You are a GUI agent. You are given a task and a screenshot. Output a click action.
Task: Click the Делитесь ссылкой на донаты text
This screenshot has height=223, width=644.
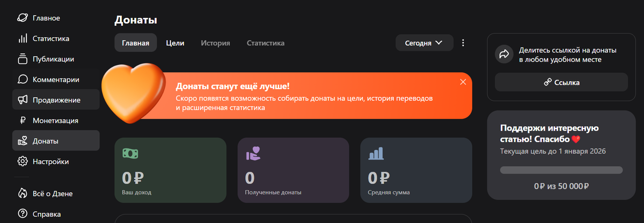568,55
